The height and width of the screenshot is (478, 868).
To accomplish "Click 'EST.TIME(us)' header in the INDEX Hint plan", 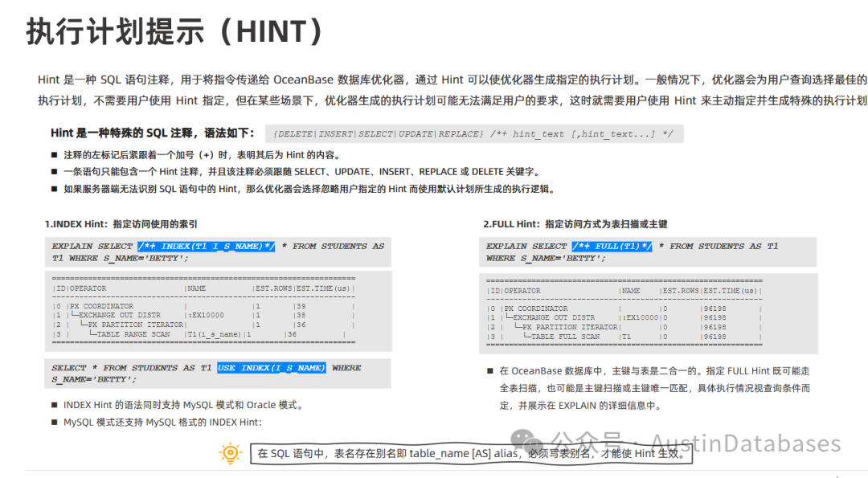I will (323, 288).
